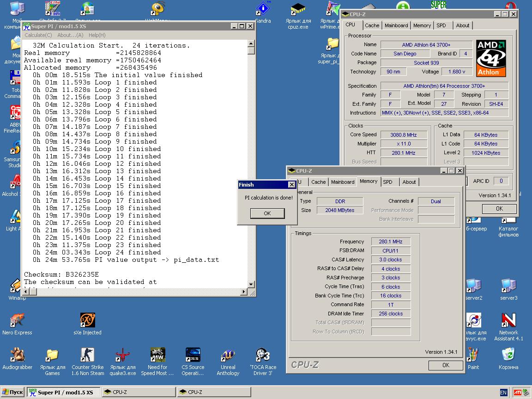This screenshot has height=399, width=532.
Task: Open the sXe Injected desktop icon
Action: click(x=87, y=323)
